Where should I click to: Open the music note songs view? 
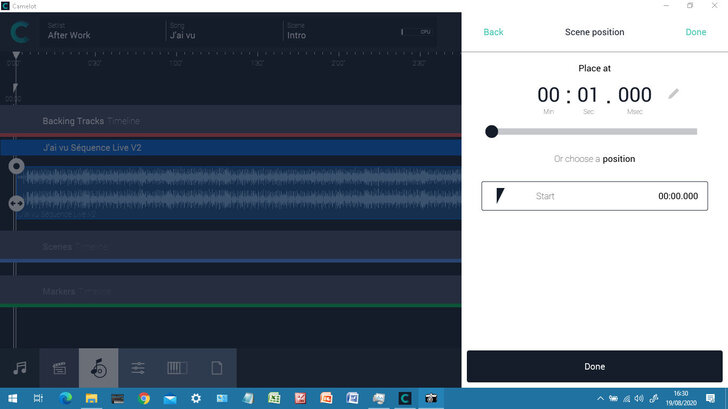pyautogui.click(x=19, y=368)
